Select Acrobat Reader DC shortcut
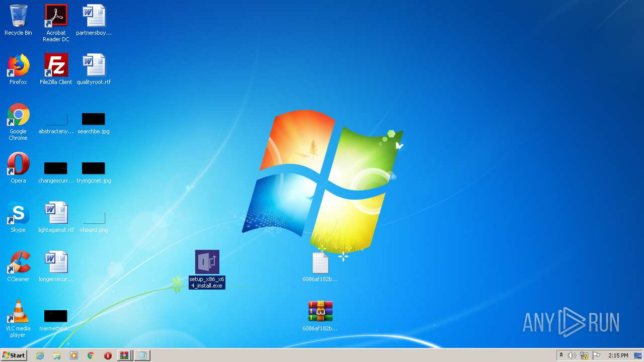The width and height of the screenshot is (644, 362). (56, 23)
